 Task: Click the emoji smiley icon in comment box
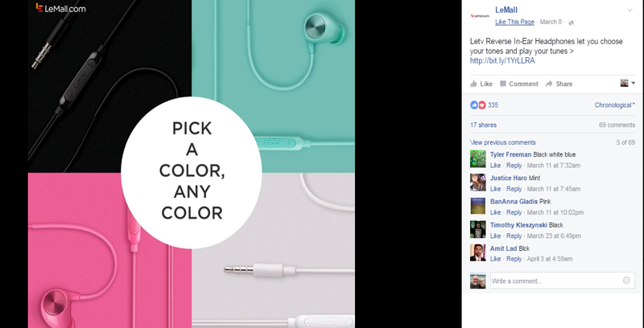click(x=626, y=281)
